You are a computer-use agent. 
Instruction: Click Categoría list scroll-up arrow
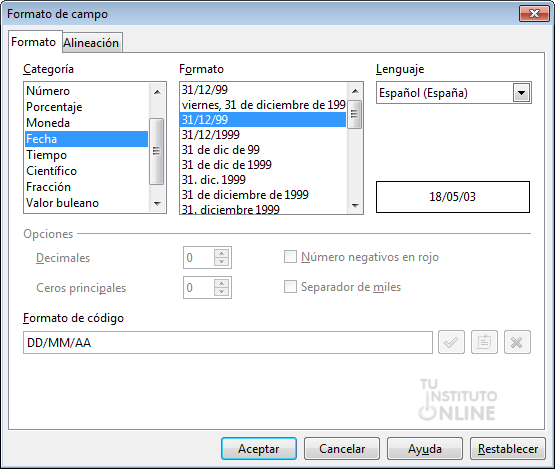point(157,92)
